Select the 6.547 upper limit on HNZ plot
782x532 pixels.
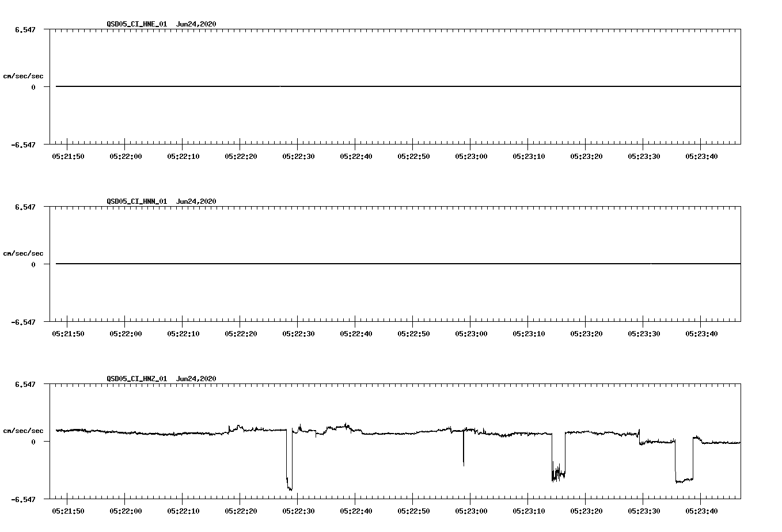[25, 383]
